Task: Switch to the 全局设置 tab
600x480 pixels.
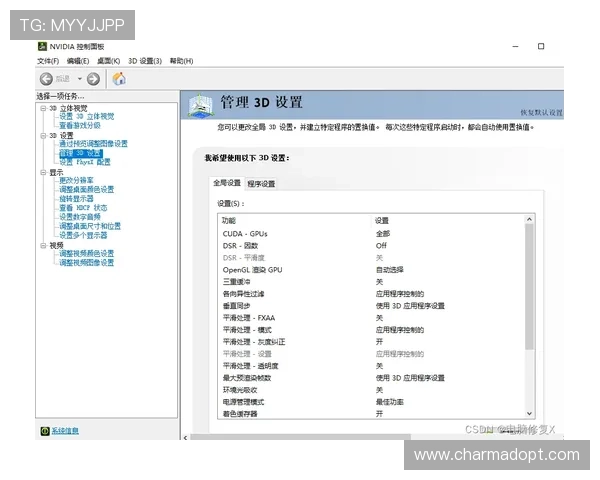Action: pyautogui.click(x=227, y=183)
